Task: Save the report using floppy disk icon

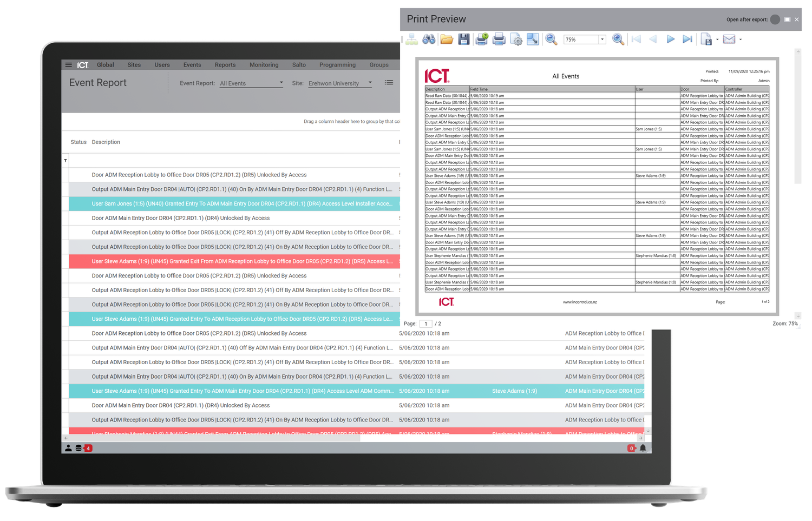Action: click(x=464, y=39)
